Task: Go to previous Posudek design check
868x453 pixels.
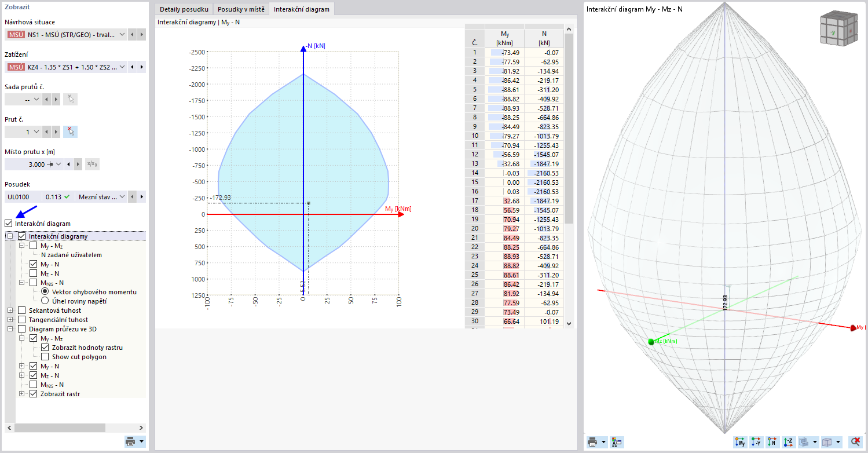Action: click(132, 197)
